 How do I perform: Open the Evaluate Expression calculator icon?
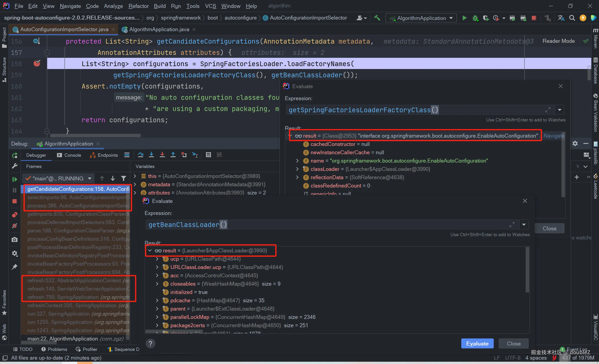coord(208,155)
